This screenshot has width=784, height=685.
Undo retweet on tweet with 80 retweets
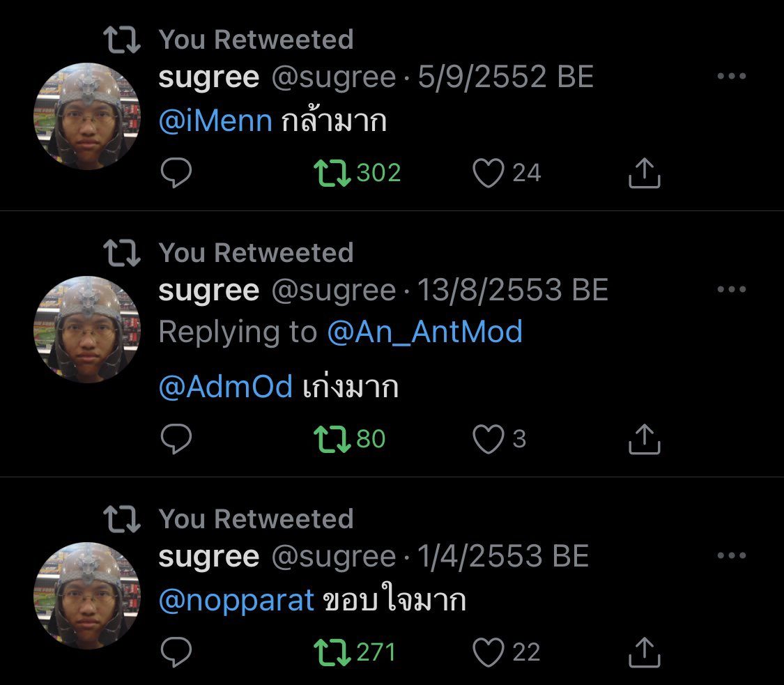tap(332, 439)
